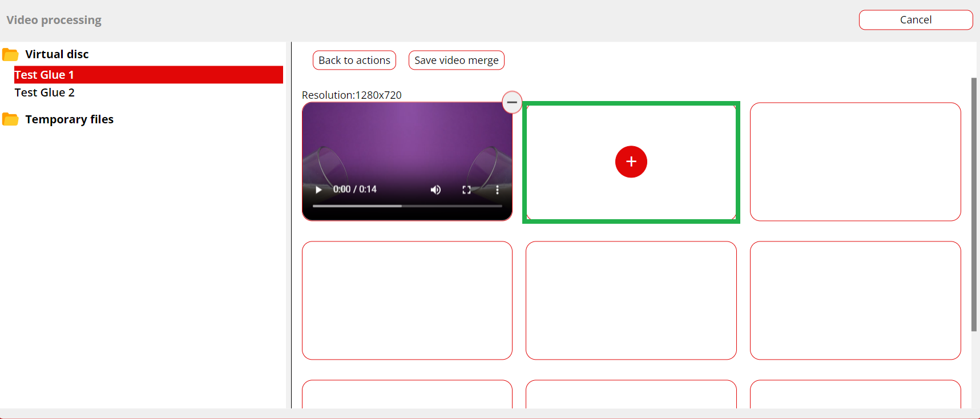Mute the video player volume
Viewport: 980px width, 419px height.
(435, 190)
